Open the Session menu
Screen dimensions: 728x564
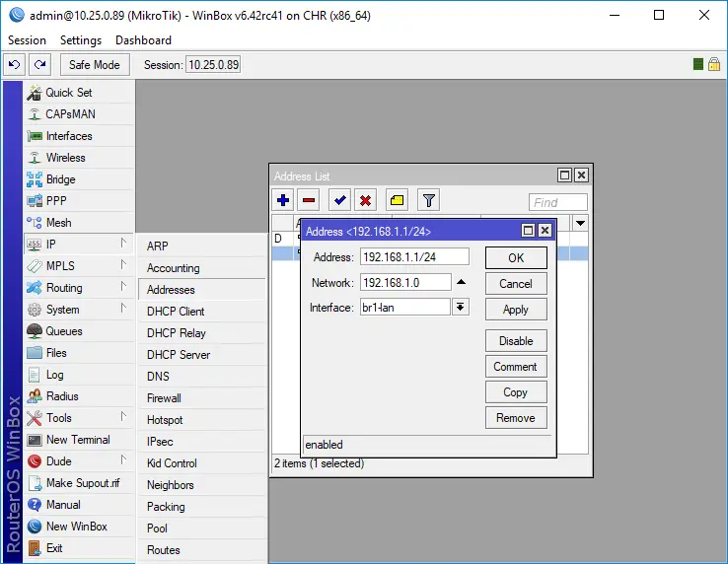coord(27,40)
